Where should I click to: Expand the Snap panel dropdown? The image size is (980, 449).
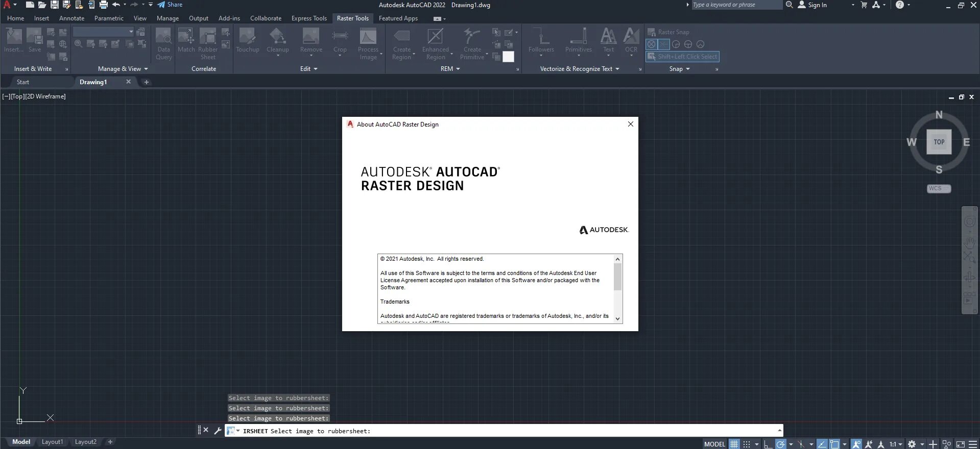coord(679,69)
